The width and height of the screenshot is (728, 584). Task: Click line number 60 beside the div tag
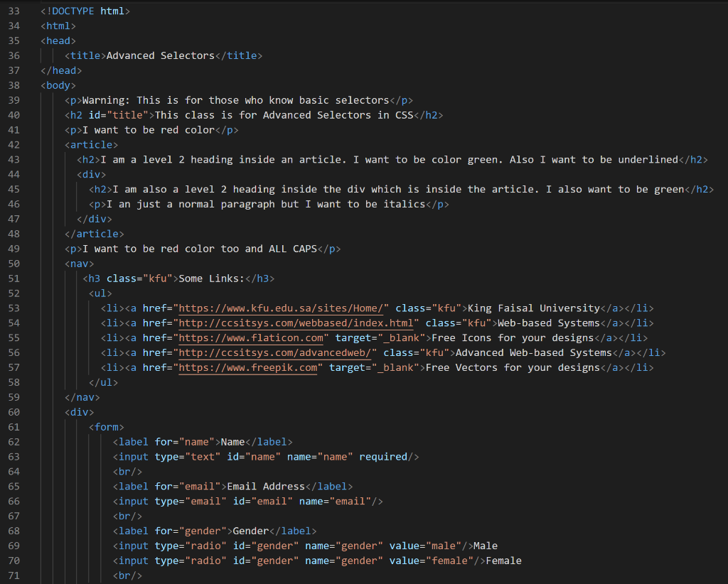[13, 412]
